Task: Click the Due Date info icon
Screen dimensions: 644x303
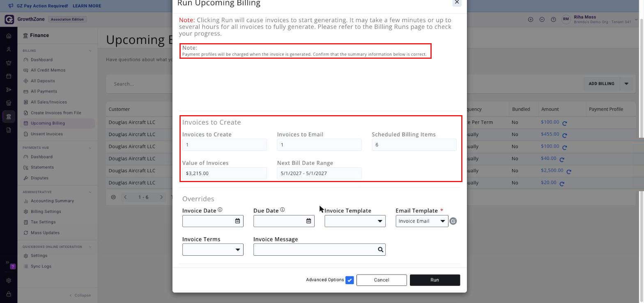Action: pos(282,210)
